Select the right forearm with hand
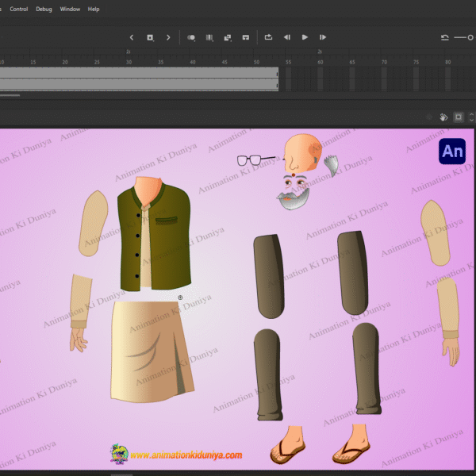 (449, 322)
